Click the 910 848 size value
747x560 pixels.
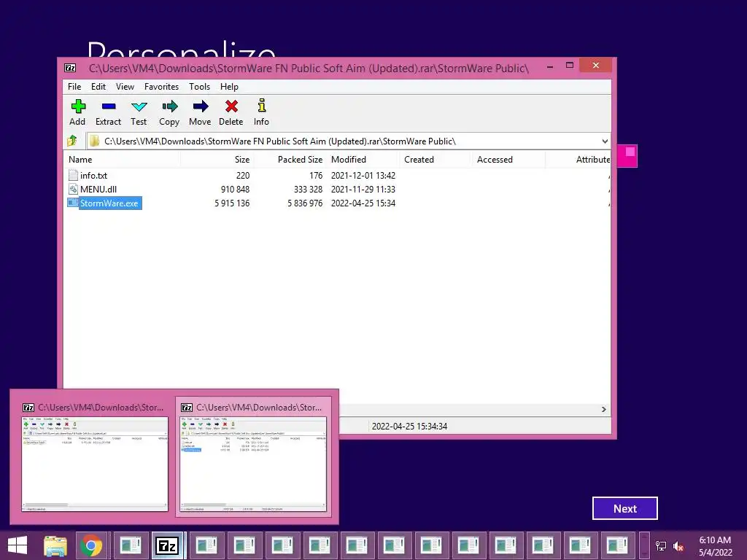tap(235, 189)
